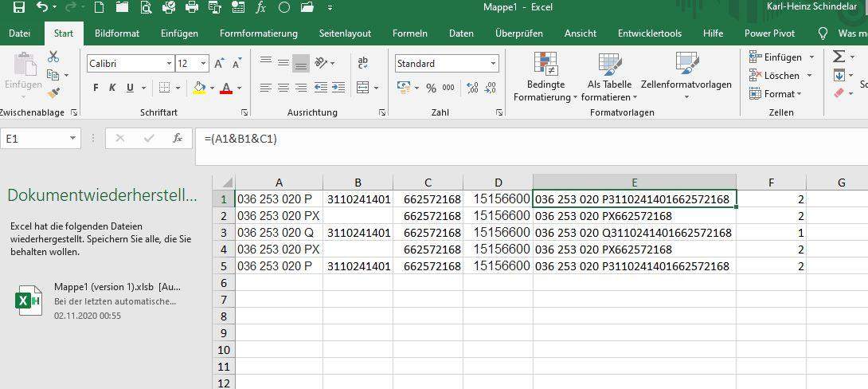868x389 pixels.
Task: Align the text to the top
Action: point(266,61)
